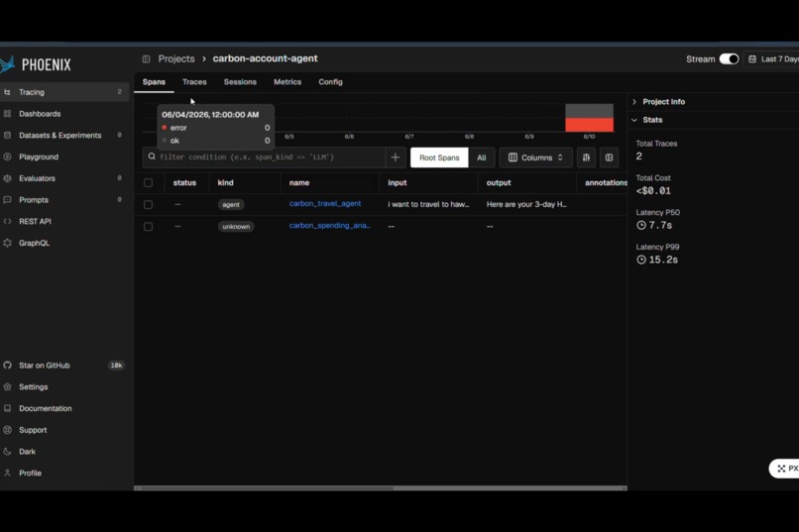Switch to the Metrics tab
This screenshot has width=799, height=532.
click(287, 82)
